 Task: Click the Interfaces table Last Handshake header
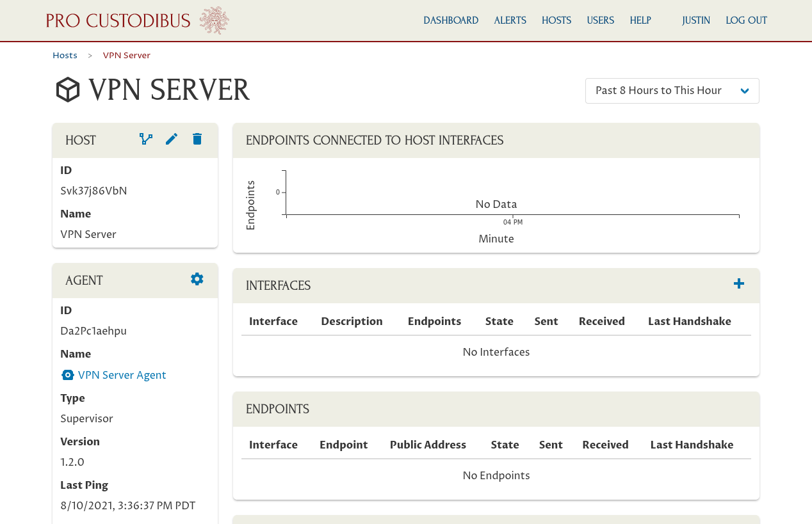(x=690, y=321)
